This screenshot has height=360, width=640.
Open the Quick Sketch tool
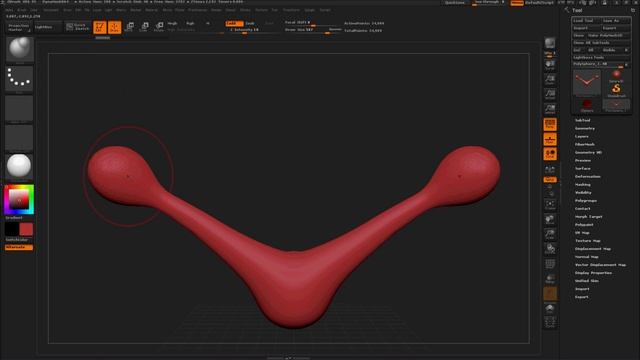(x=78, y=27)
